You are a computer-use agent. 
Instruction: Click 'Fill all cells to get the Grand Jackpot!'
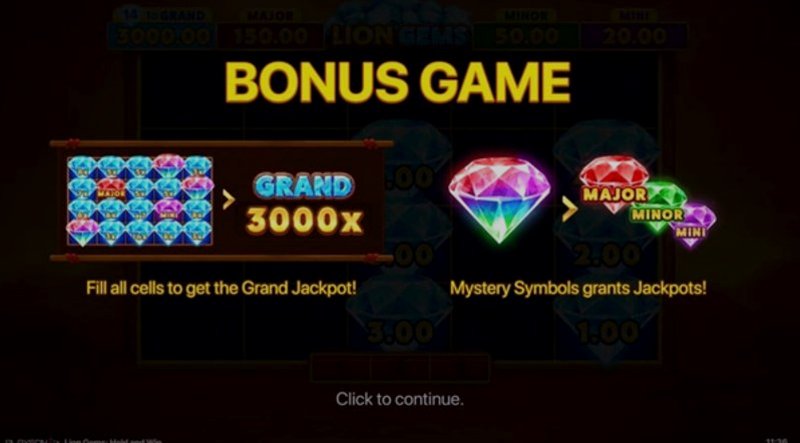point(221,288)
